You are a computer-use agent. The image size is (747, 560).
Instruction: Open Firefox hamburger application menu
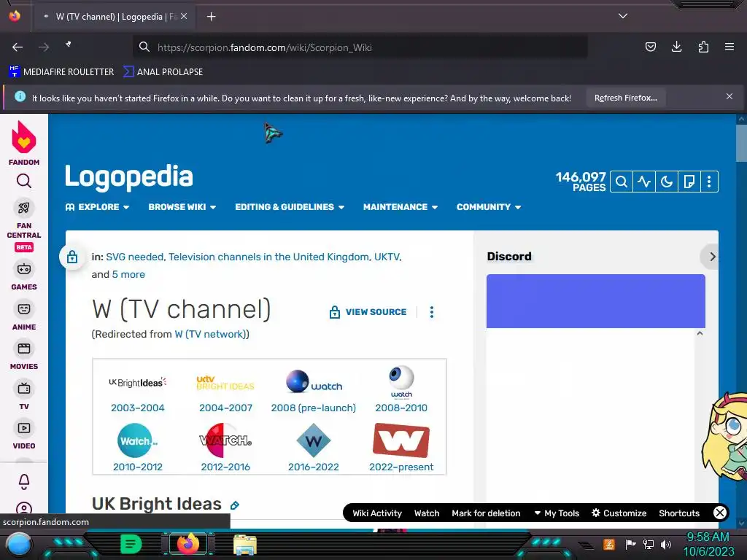[729, 47]
